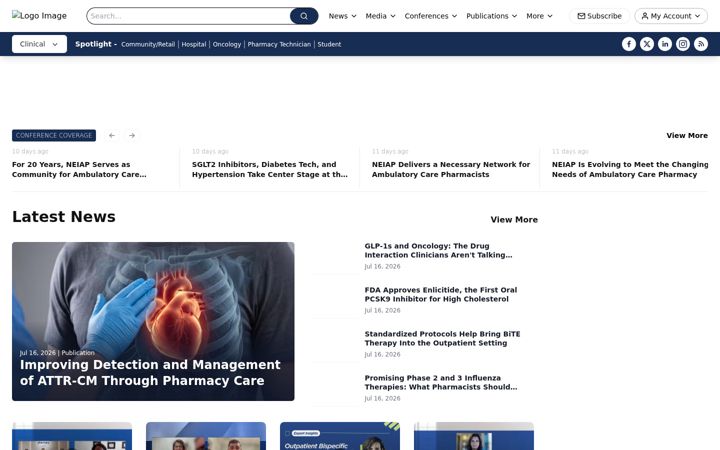720x450 pixels.
Task: Open NEIAP Is Evolving article
Action: click(x=630, y=169)
